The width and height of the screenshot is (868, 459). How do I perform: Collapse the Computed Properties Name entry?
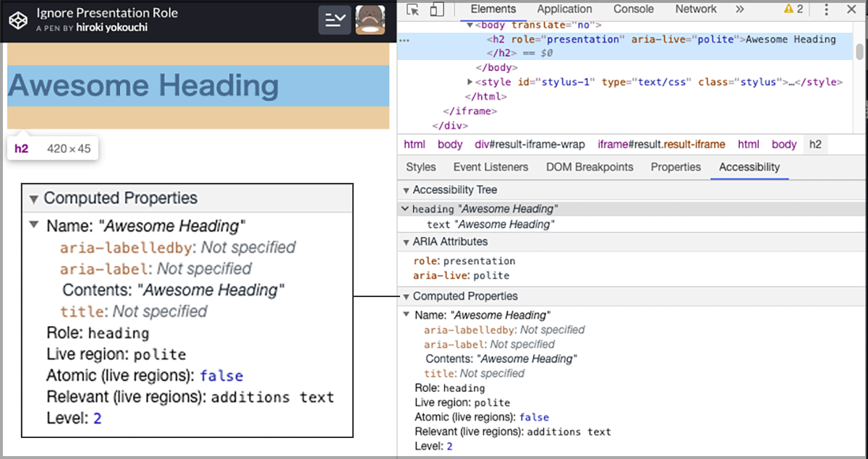click(406, 315)
